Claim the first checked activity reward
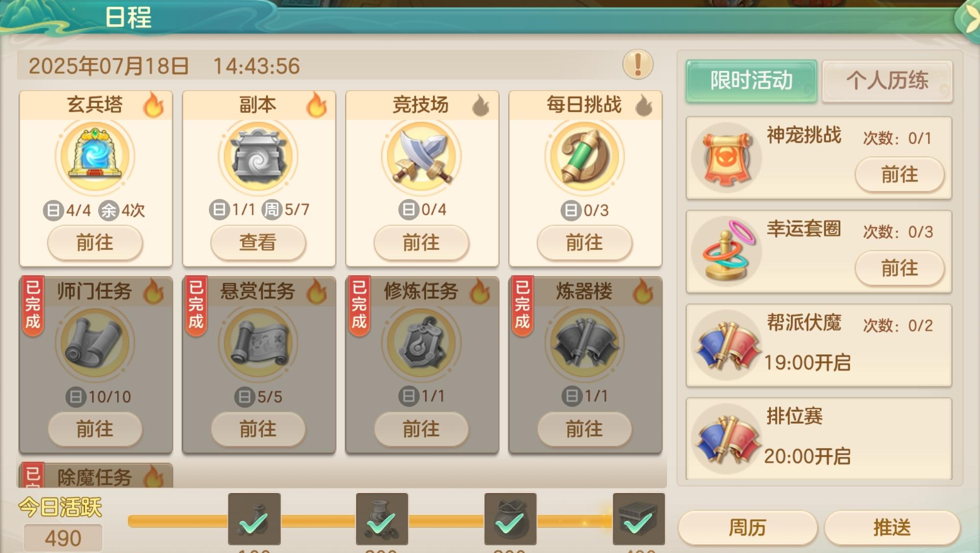The image size is (980, 553). tap(254, 518)
